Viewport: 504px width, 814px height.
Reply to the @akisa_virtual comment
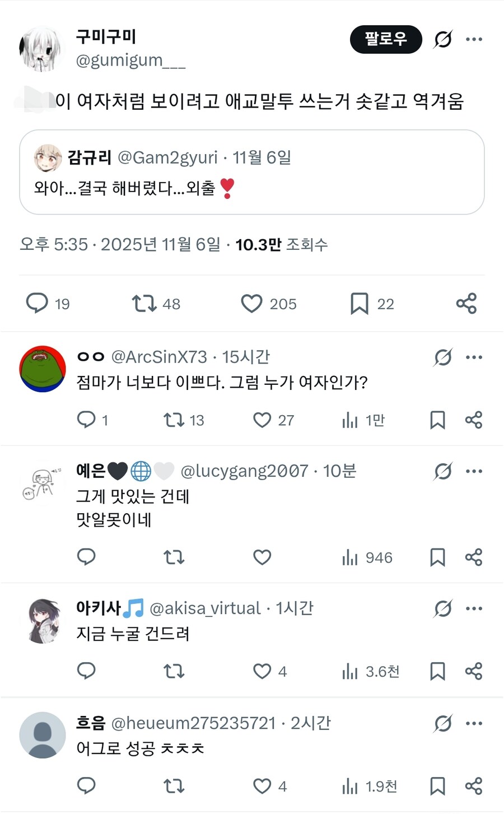(x=86, y=671)
